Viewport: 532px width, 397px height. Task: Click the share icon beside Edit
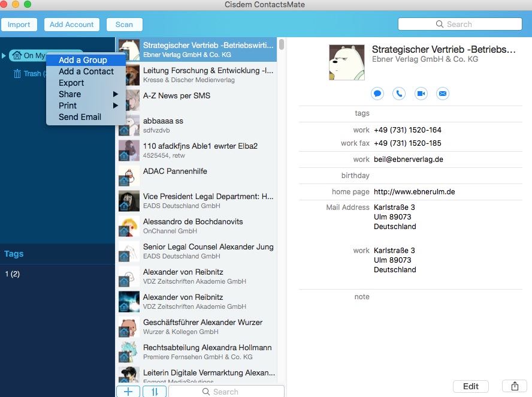pos(515,386)
